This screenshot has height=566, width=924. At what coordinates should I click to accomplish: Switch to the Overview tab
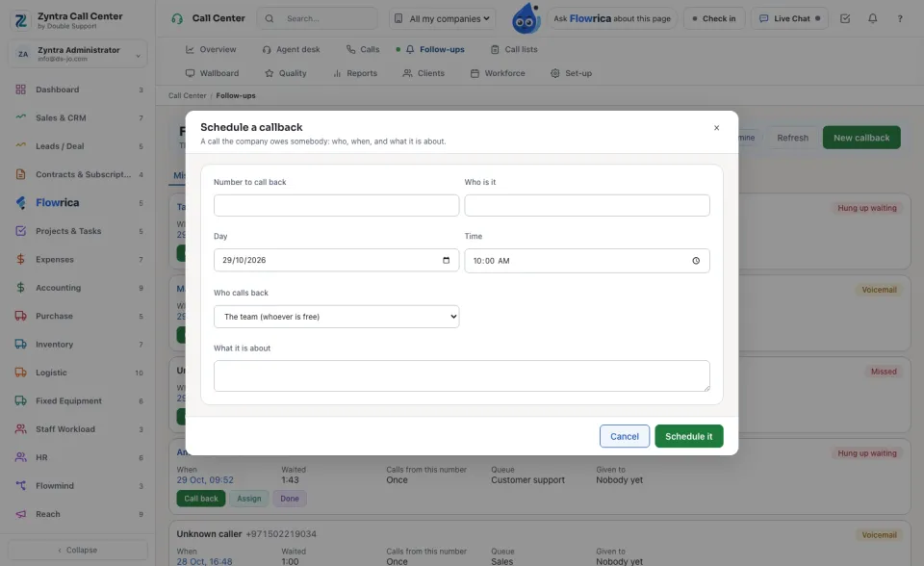coord(211,49)
